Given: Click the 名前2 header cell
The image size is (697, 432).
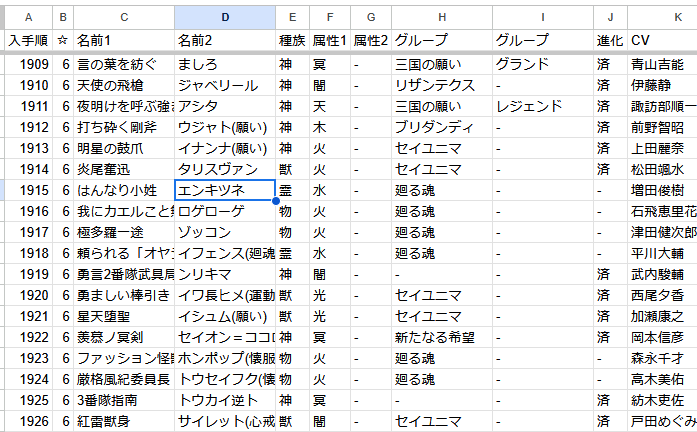Looking at the screenshot, I should (225, 40).
